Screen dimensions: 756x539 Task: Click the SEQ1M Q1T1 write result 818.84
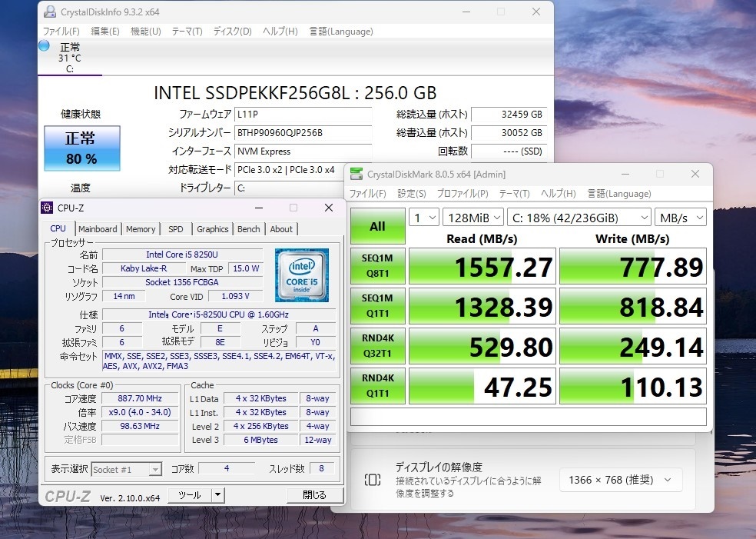click(632, 306)
